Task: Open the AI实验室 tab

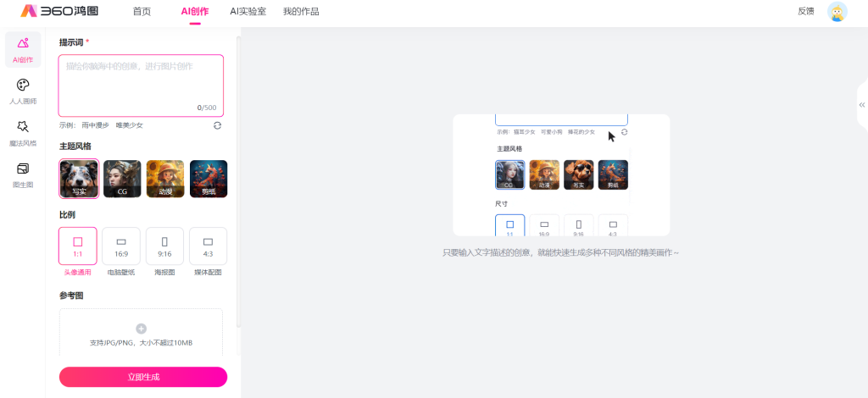Action: tap(248, 12)
